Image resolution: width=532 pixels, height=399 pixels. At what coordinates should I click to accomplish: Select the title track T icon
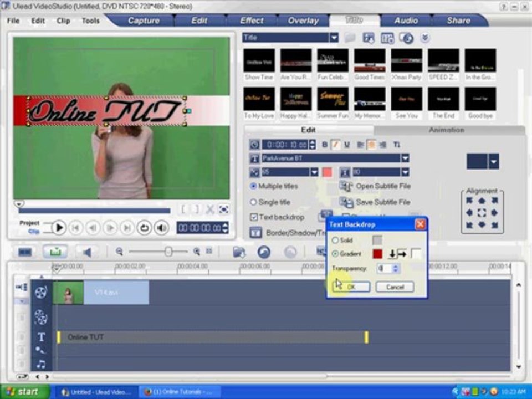click(41, 337)
